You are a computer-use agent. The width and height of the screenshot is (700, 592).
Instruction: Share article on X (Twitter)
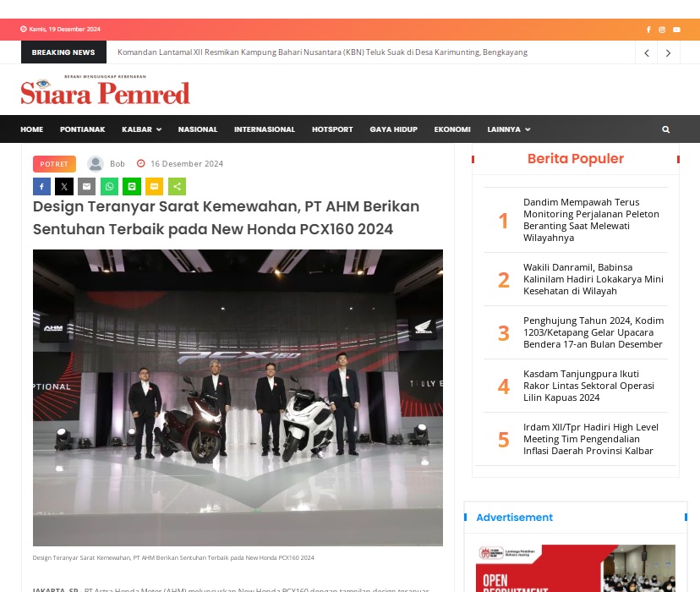tap(64, 187)
